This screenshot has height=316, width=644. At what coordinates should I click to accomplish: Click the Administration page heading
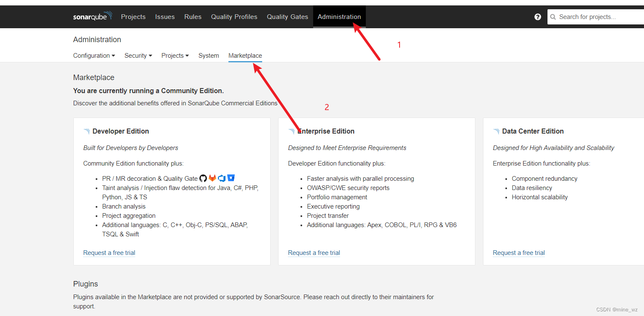click(97, 40)
